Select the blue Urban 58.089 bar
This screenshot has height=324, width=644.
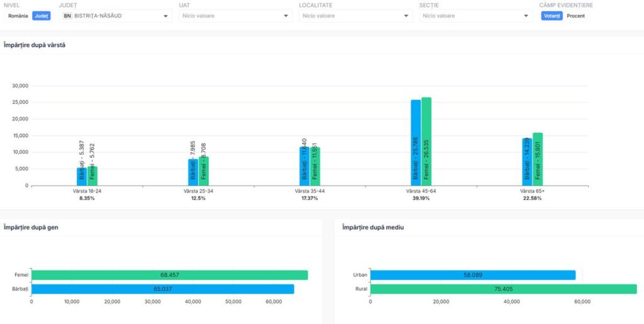click(x=473, y=275)
